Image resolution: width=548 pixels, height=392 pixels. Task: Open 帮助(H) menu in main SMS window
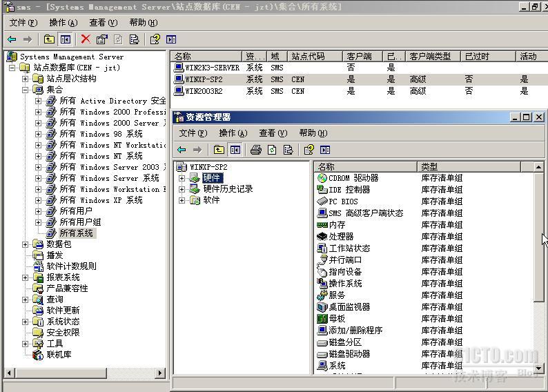click(x=144, y=23)
